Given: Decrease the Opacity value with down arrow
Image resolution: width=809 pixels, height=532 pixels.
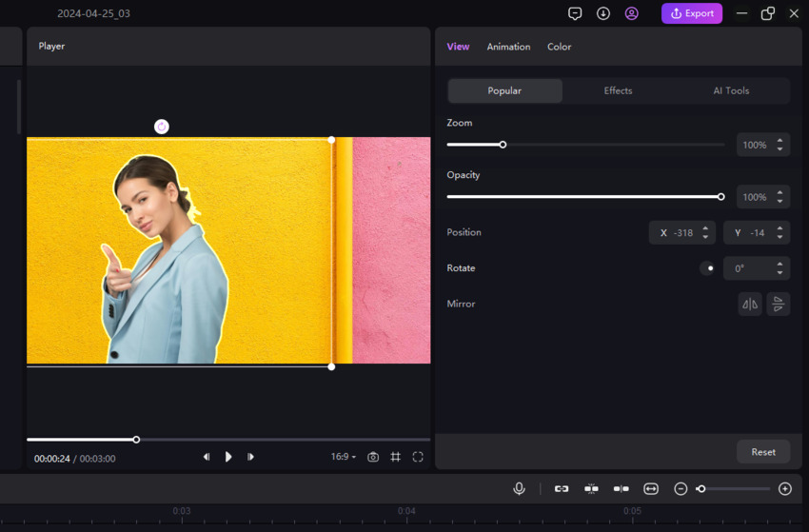Looking at the screenshot, I should (779, 202).
